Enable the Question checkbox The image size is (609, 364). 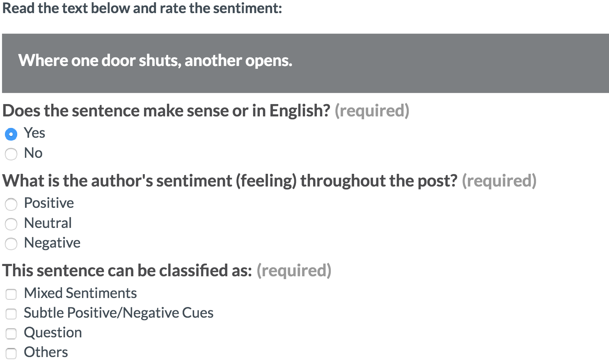point(11,334)
